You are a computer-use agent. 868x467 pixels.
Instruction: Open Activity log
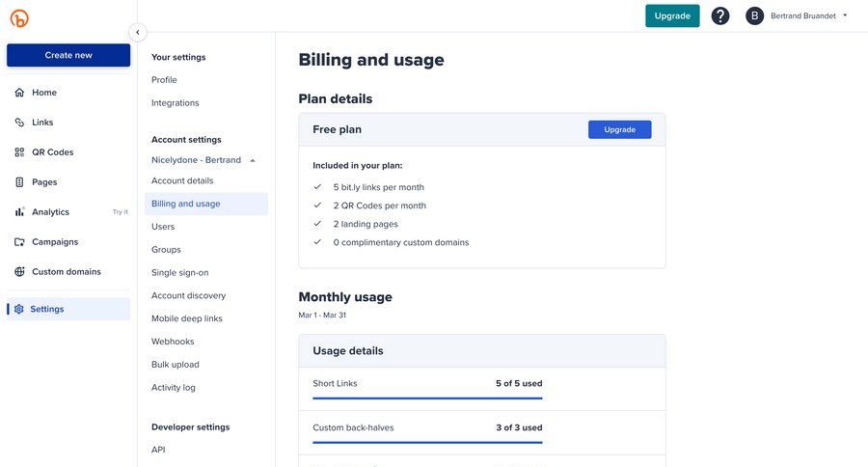[174, 388]
